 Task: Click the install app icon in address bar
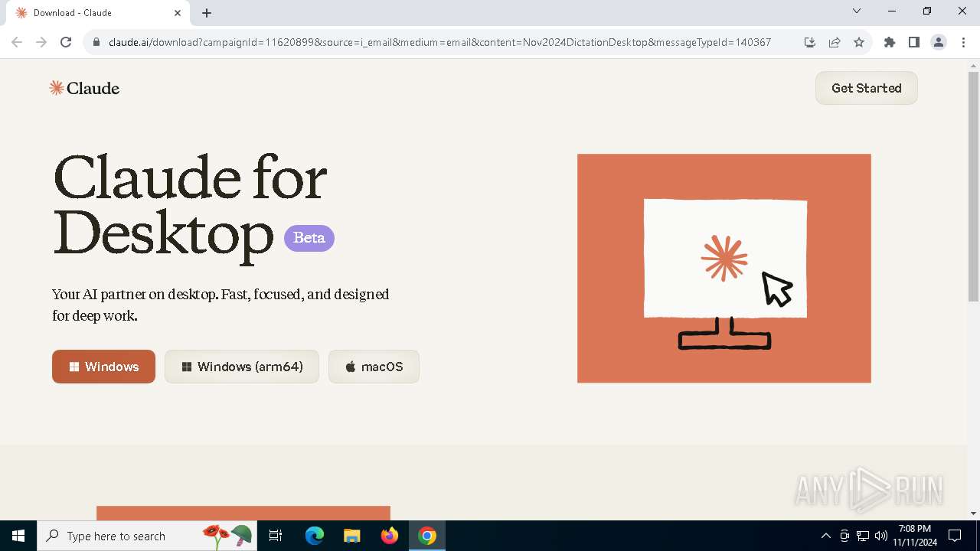point(810,42)
